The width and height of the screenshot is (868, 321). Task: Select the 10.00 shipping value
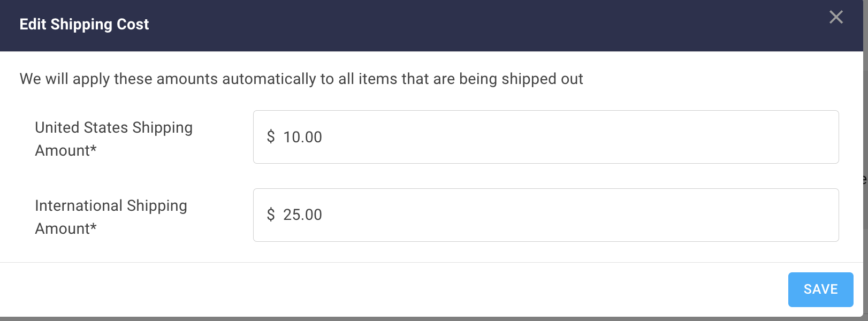click(x=302, y=137)
